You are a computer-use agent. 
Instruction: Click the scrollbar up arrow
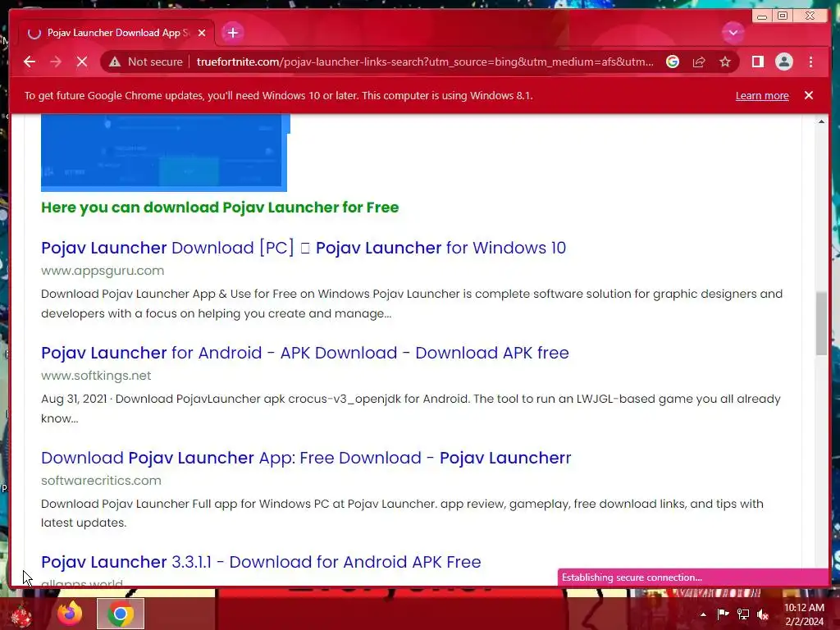pyautogui.click(x=821, y=121)
